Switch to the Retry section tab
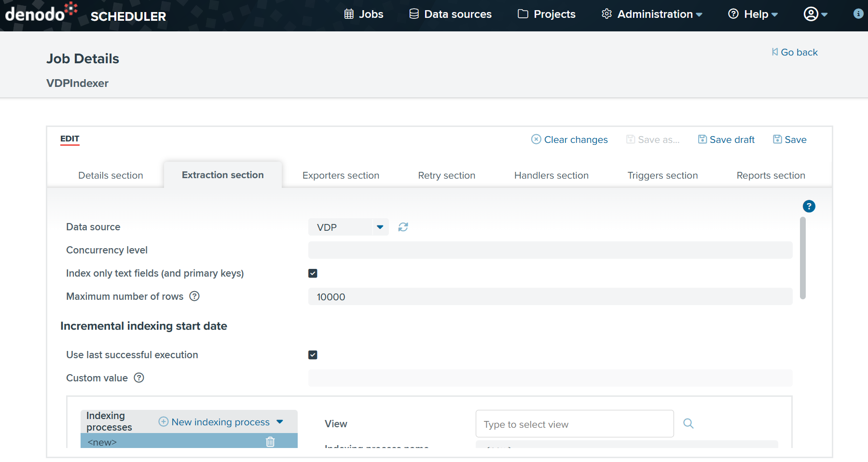Screen dimensions: 868x462 (446, 175)
